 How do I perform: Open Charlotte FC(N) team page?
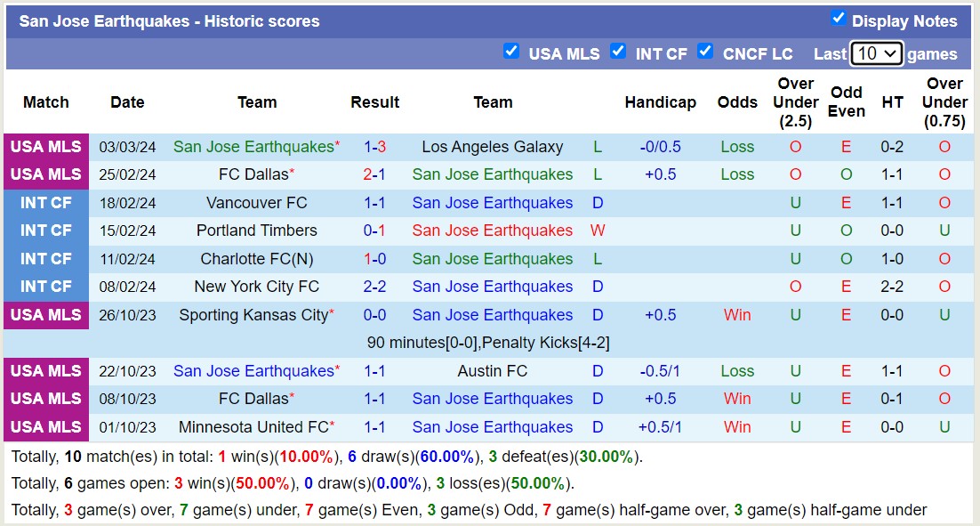pyautogui.click(x=257, y=259)
